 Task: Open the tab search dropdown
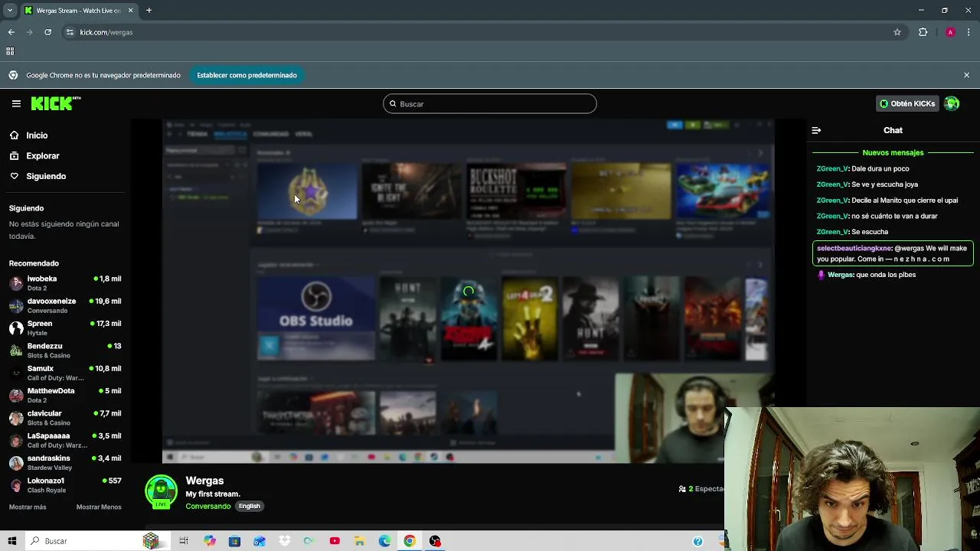click(x=9, y=11)
